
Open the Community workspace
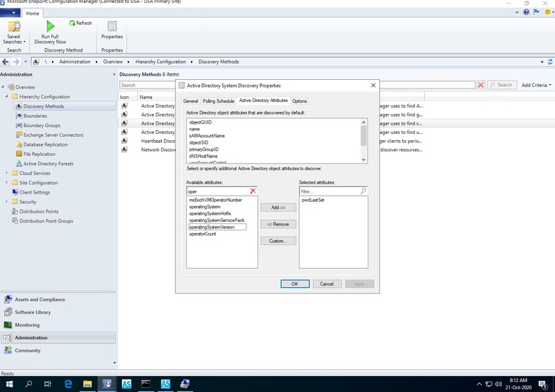58,350
